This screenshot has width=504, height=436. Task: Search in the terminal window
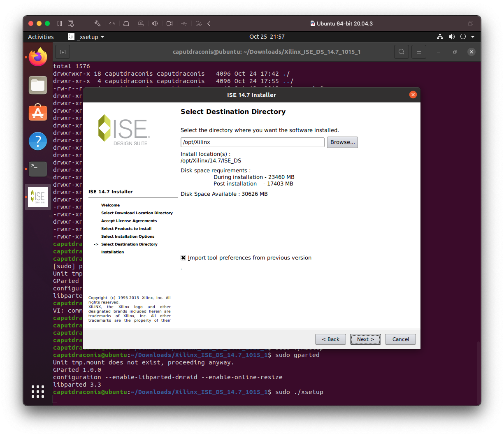[402, 52]
